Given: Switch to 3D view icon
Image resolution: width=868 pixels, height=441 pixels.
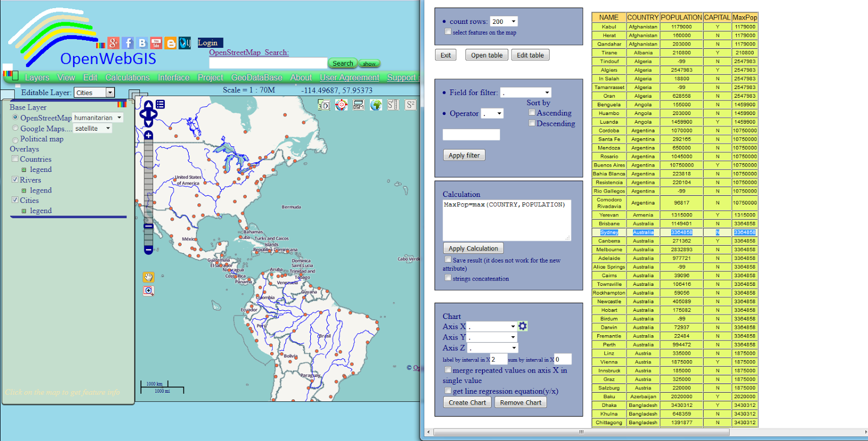Looking at the screenshot, I should point(324,105).
